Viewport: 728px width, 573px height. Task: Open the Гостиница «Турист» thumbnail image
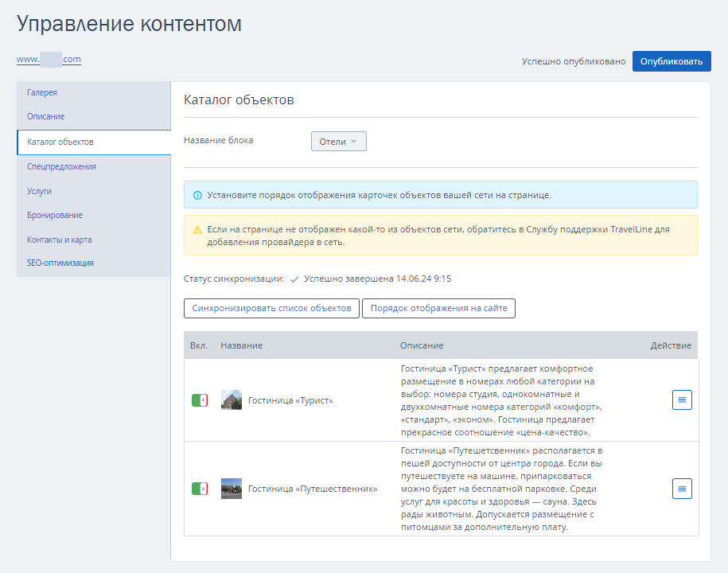pyautogui.click(x=232, y=400)
